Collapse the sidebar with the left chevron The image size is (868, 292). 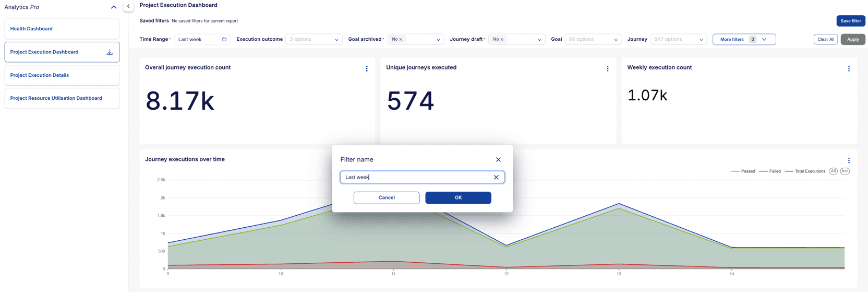coord(128,6)
